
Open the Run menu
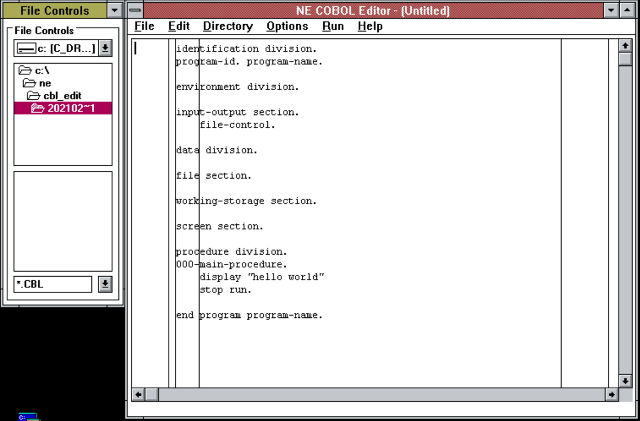(333, 26)
